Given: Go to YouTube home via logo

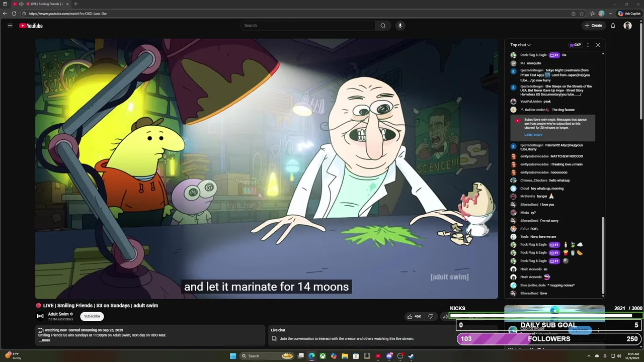Looking at the screenshot, I should pos(31,26).
